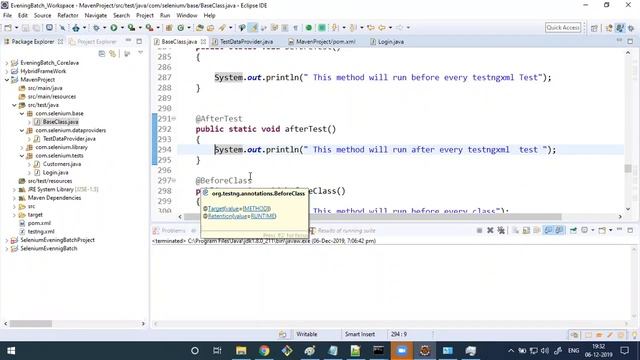Screen dimensions: 640x360
Task: Click Remove Launch X icon in console
Action: [490, 231]
